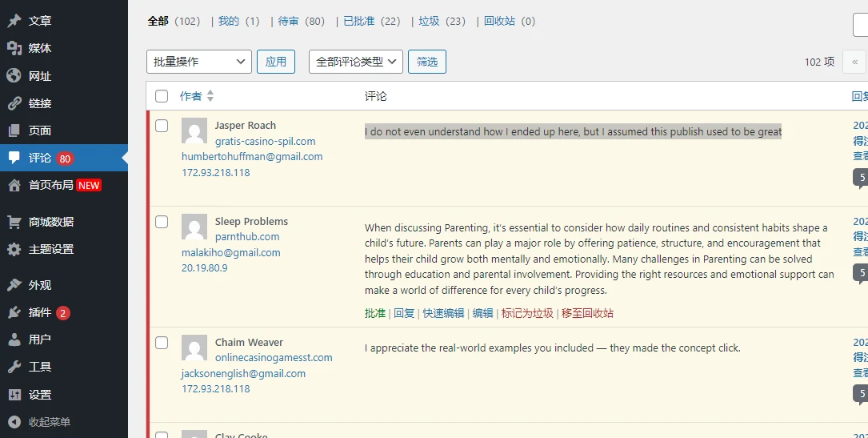The width and height of the screenshot is (868, 438).
Task: Click the 80 pending badge on 评论
Action: click(65, 159)
